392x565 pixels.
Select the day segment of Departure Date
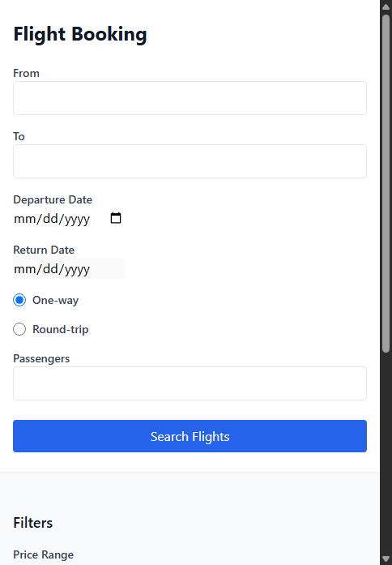pos(49,219)
